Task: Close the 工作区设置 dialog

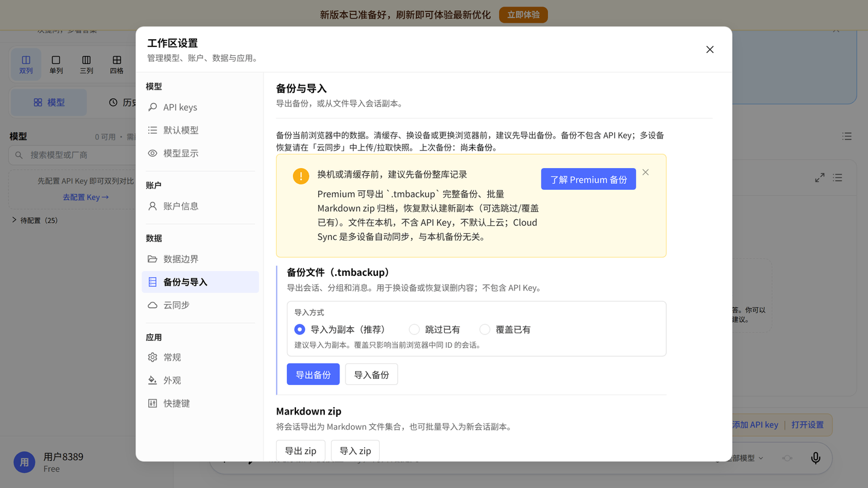Action: 710,49
